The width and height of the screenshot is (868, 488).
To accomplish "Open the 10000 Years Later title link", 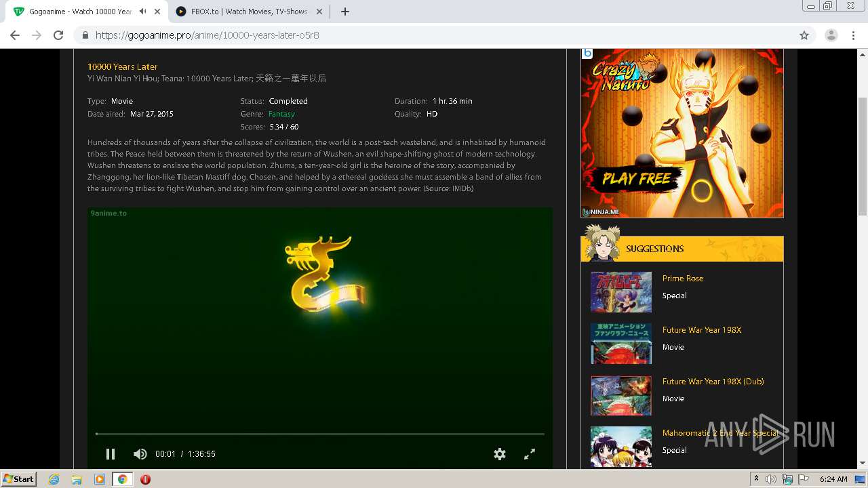I will pos(122,66).
